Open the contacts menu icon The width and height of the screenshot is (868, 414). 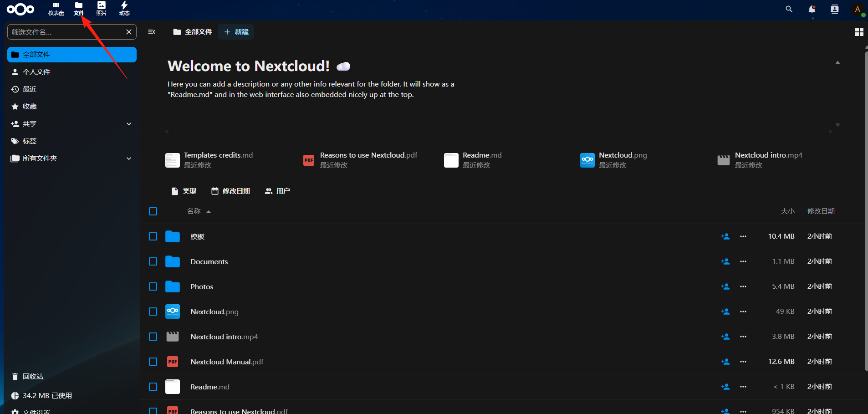[835, 9]
